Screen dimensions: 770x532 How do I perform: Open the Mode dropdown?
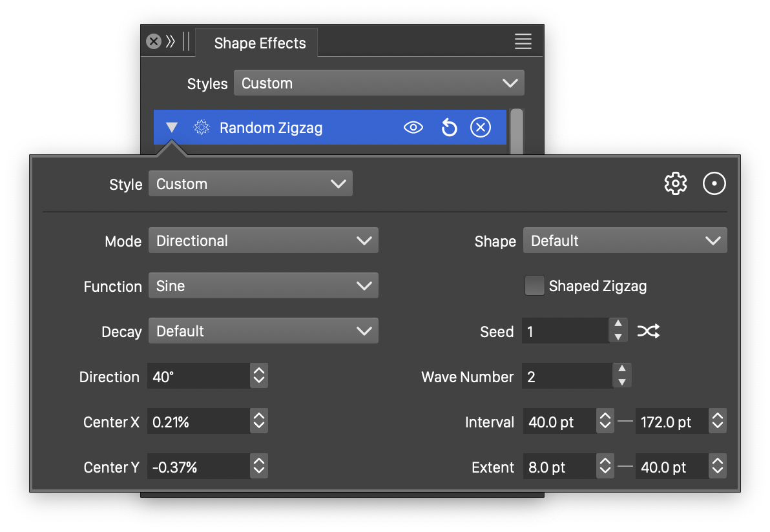pyautogui.click(x=263, y=241)
